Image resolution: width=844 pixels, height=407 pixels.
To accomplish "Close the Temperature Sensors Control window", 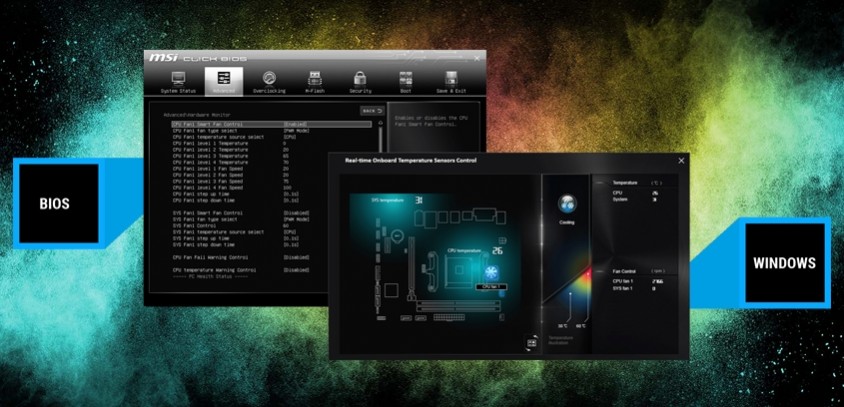I will click(x=682, y=160).
